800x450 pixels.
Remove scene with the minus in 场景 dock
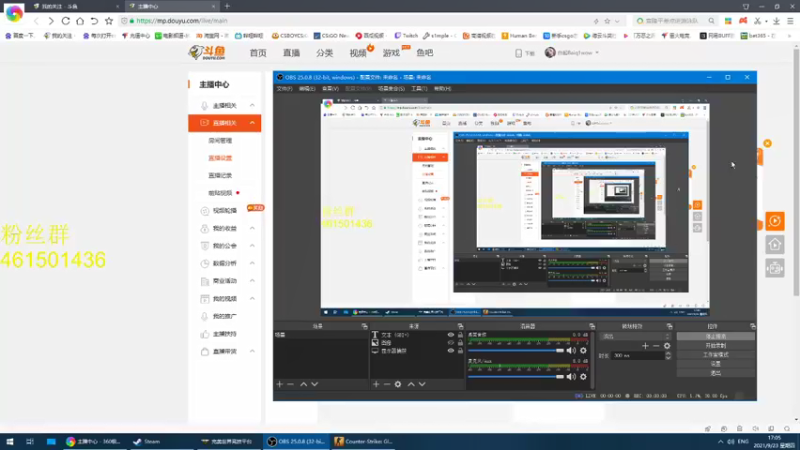pos(290,384)
